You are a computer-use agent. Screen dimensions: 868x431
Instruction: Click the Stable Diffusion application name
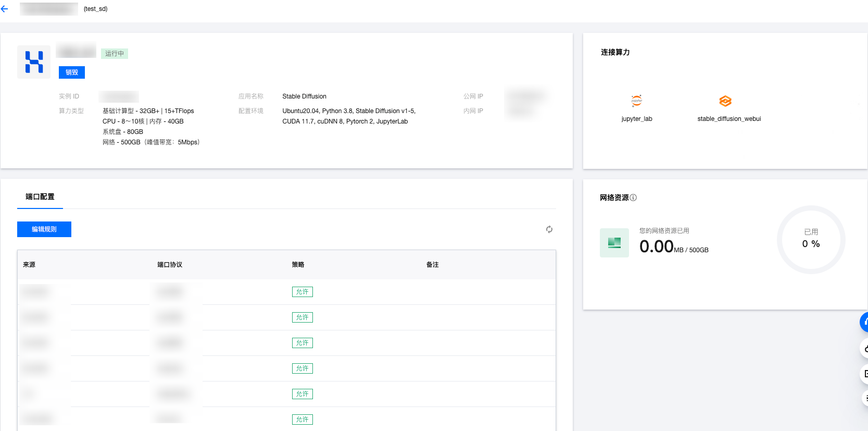point(305,96)
